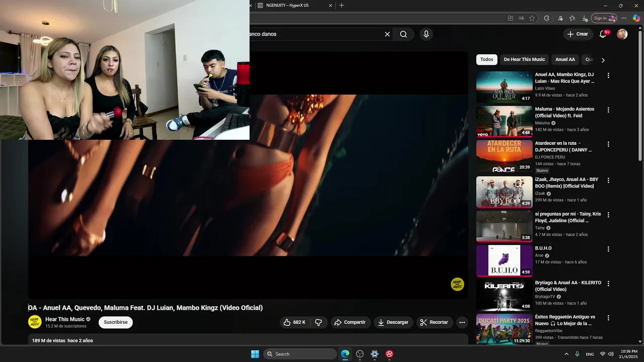The height and width of the screenshot is (362, 644).
Task: Open more video actions (three dots)
Action: 462,322
